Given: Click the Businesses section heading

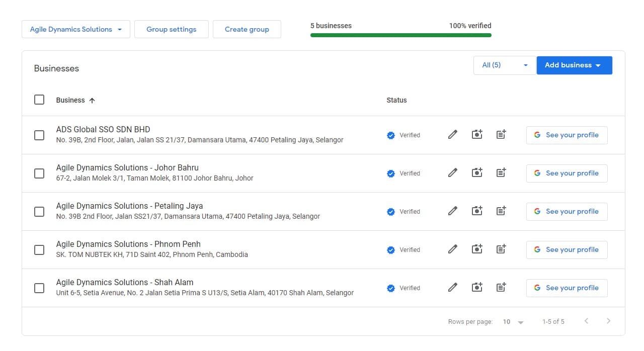Looking at the screenshot, I should coord(56,68).
